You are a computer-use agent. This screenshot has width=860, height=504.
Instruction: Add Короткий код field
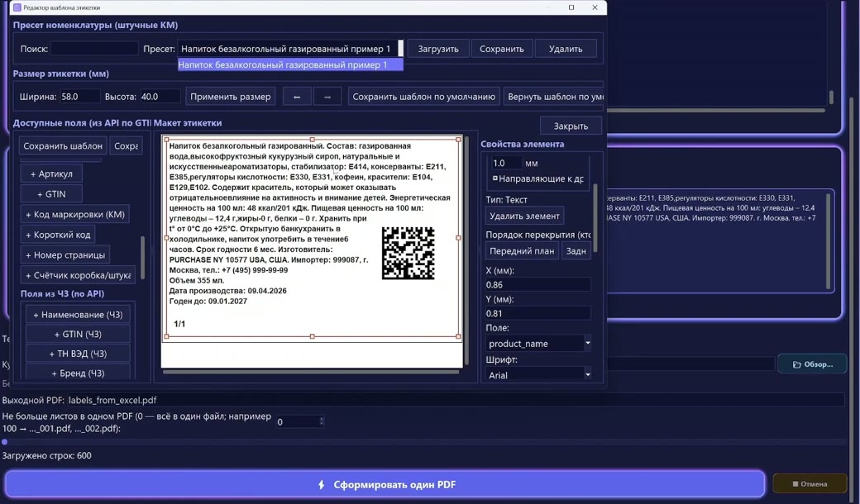[58, 235]
